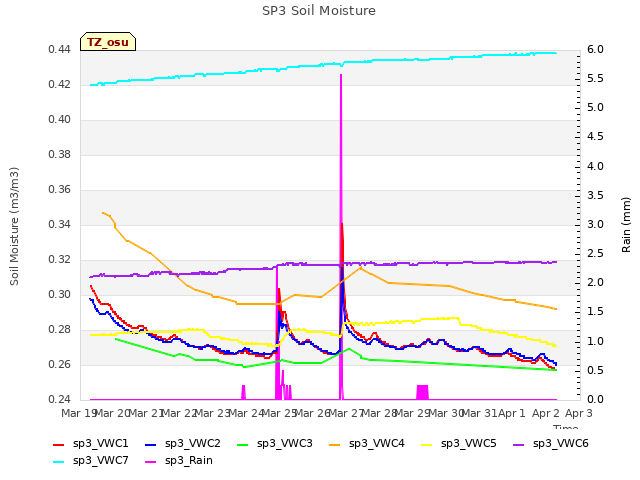
Task: Click the 4.0 rain axis value
Action: pyautogui.click(x=596, y=167)
